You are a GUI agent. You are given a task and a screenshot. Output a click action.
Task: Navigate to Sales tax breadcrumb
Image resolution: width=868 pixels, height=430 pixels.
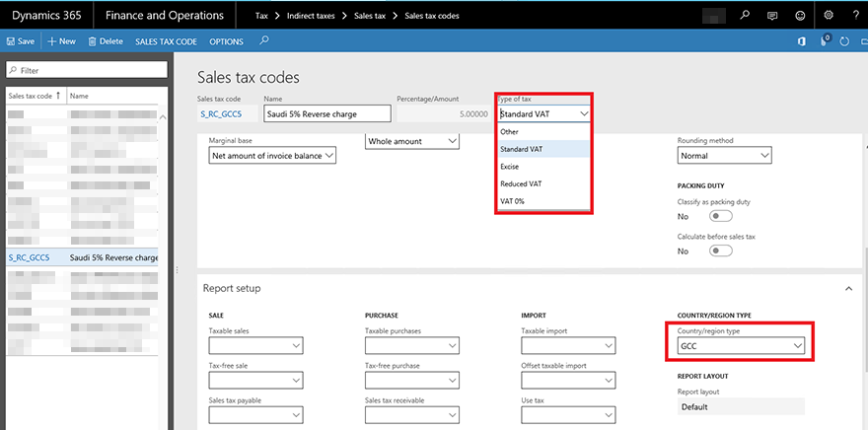pyautogui.click(x=370, y=16)
